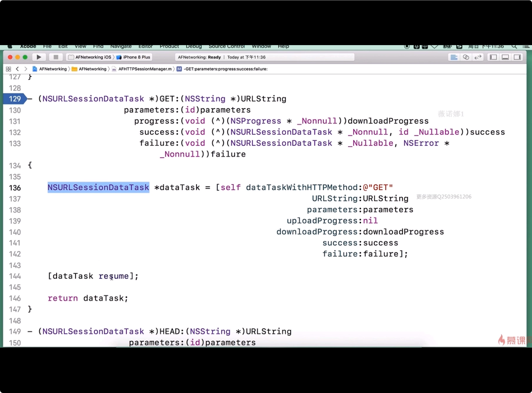Open the AFNetworking project breadcrumb
The image size is (532, 393).
point(50,69)
